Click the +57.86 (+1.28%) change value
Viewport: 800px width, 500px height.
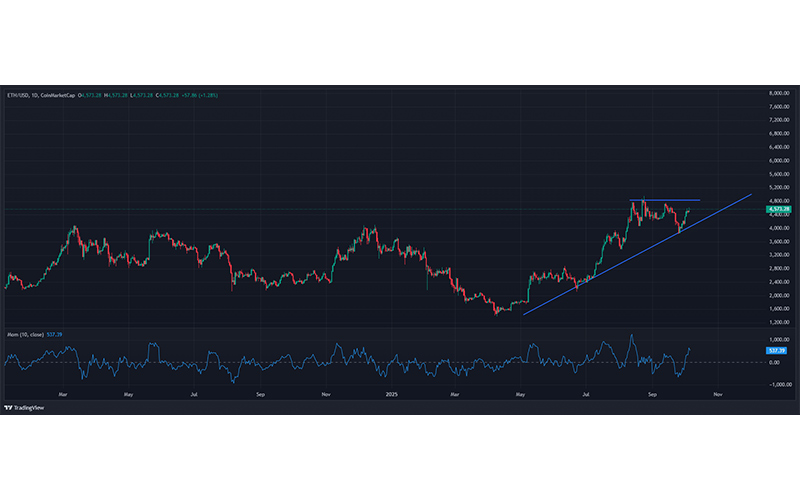pos(201,95)
